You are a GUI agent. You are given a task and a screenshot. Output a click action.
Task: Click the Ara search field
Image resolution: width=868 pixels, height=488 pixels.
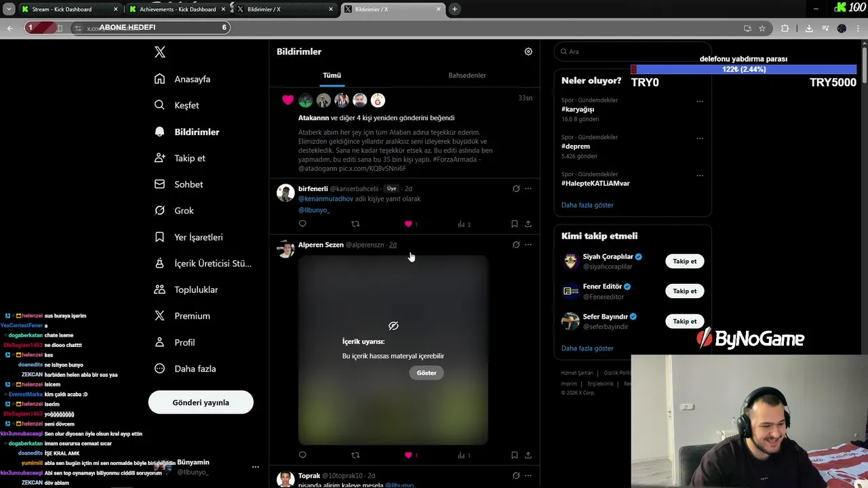click(632, 52)
